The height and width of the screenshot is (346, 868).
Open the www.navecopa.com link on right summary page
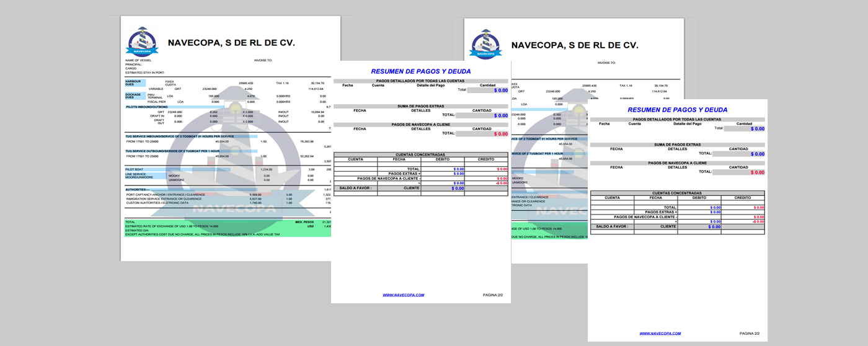660,334
